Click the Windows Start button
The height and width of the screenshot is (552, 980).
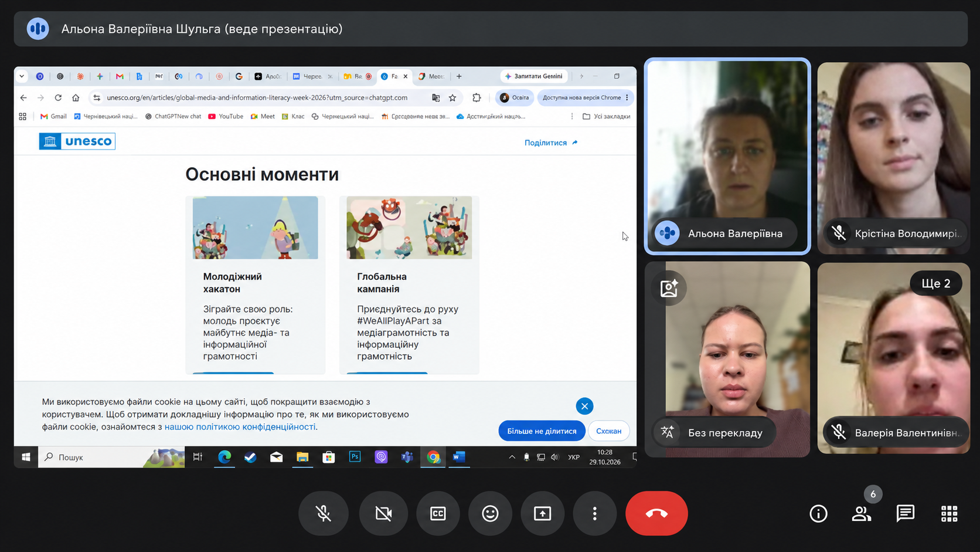(26, 457)
